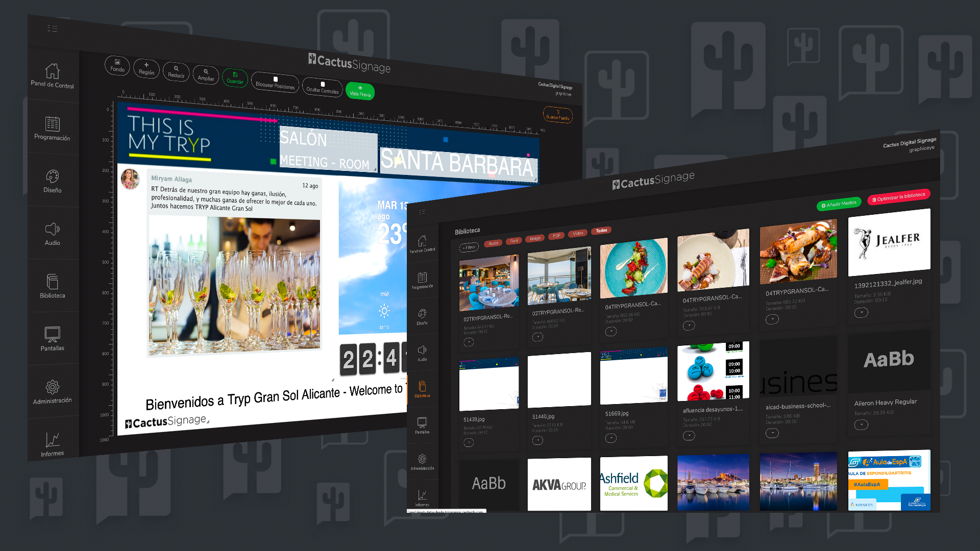Open the Ashfield Commercial & Medical thumbnail

tap(633, 483)
